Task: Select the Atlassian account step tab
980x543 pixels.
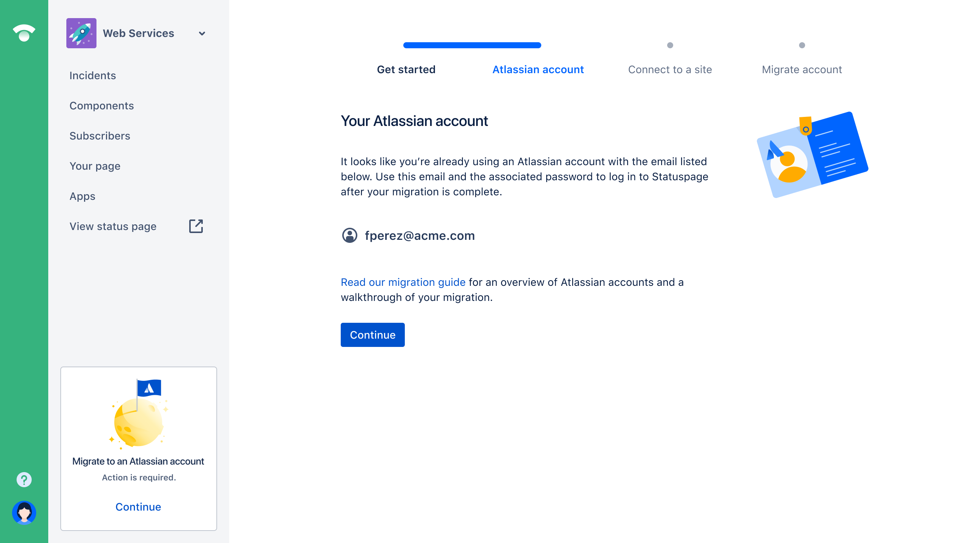Action: pyautogui.click(x=538, y=69)
